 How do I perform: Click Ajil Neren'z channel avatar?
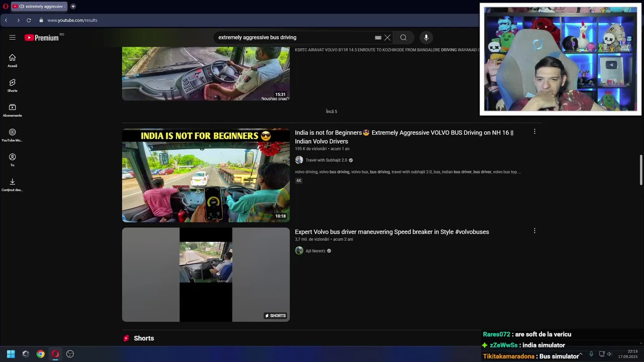pyautogui.click(x=299, y=250)
